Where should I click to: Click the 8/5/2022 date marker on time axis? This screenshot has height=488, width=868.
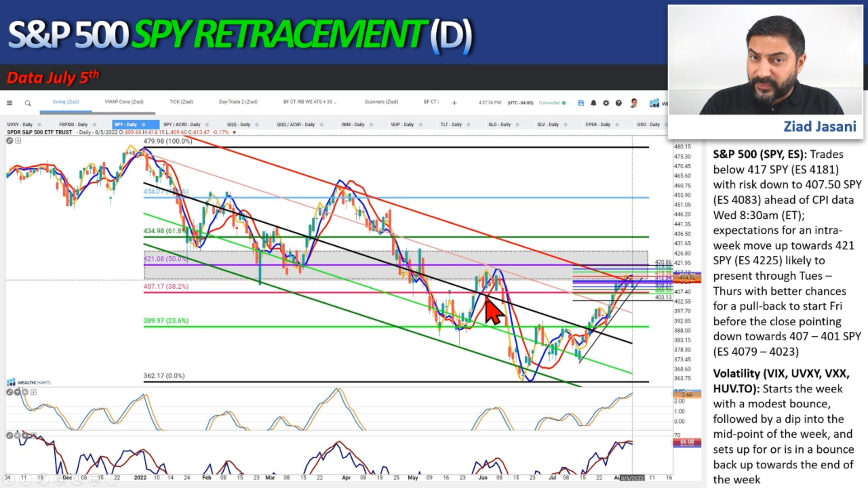click(632, 478)
